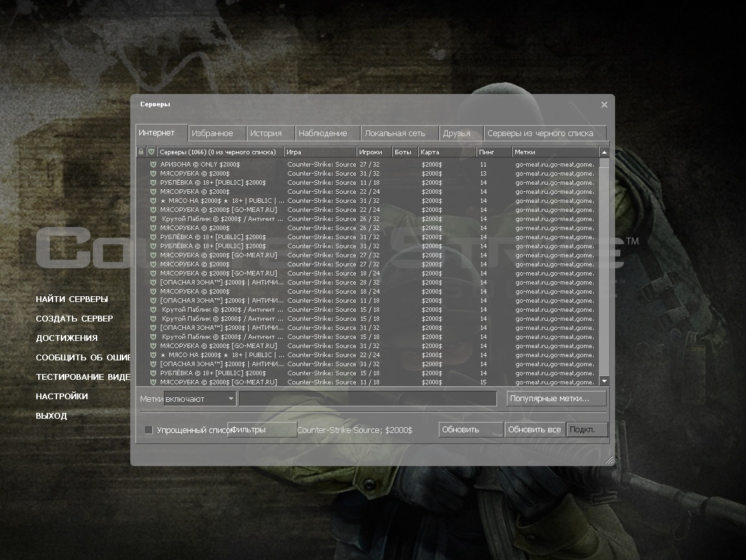Open the Фильтры button

pos(262,430)
